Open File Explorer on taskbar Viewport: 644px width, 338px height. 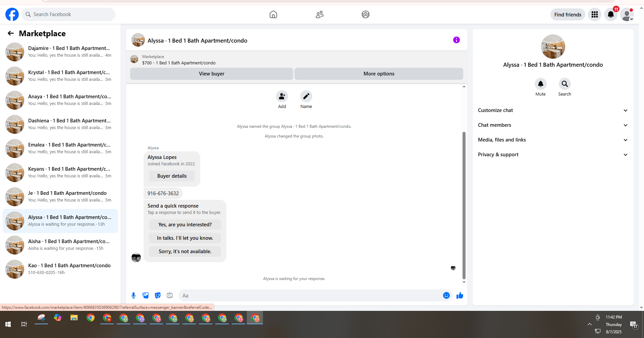pyautogui.click(x=74, y=318)
